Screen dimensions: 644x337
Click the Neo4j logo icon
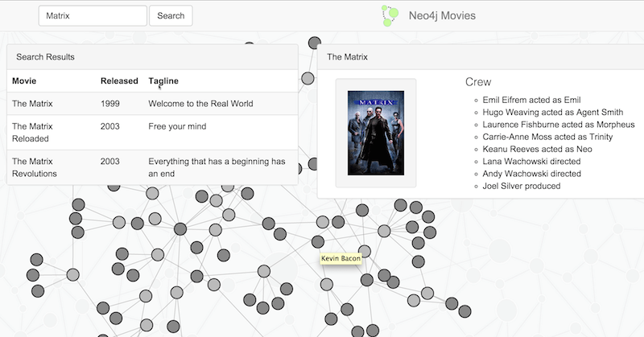click(390, 15)
